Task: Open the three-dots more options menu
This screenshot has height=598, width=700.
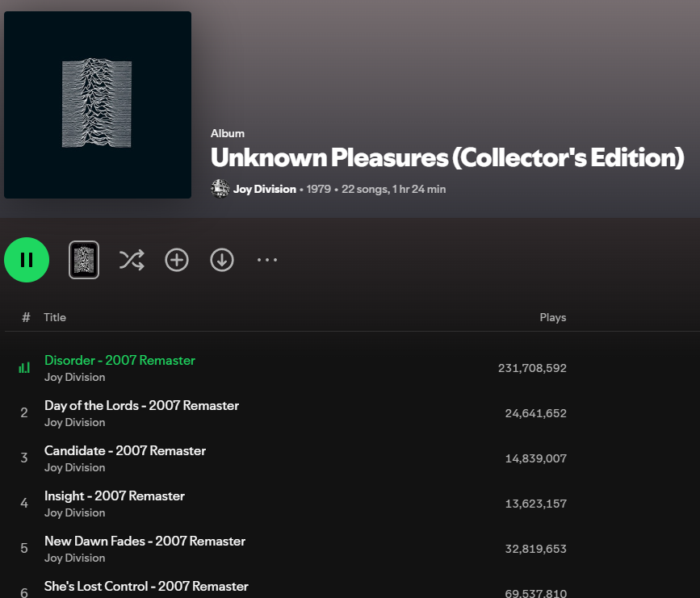Action: [267, 260]
